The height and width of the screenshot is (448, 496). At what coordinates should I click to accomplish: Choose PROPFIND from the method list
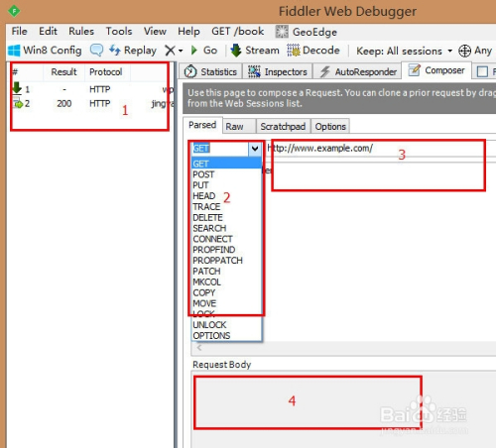pyautogui.click(x=226, y=250)
